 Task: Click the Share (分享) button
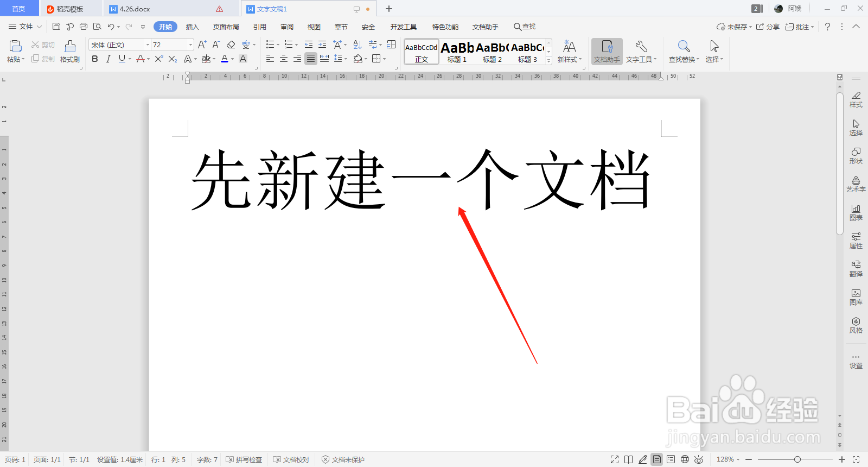pos(768,27)
